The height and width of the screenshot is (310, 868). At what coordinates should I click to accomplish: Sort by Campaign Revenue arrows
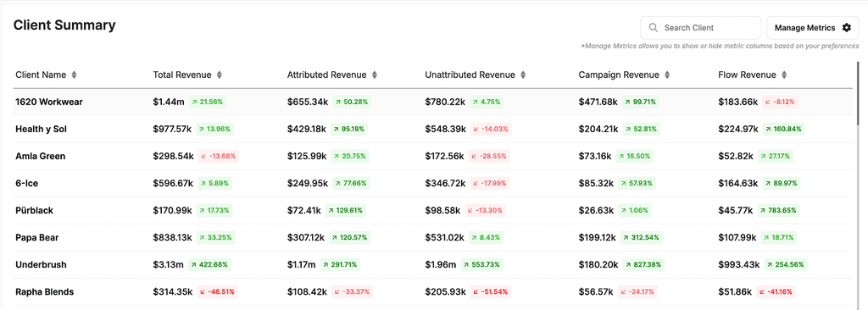[667, 75]
